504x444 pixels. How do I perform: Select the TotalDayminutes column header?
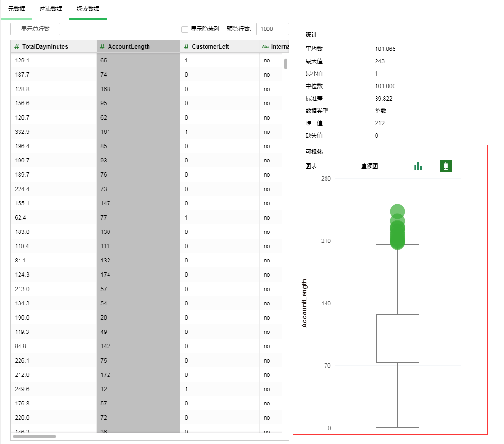click(x=54, y=47)
